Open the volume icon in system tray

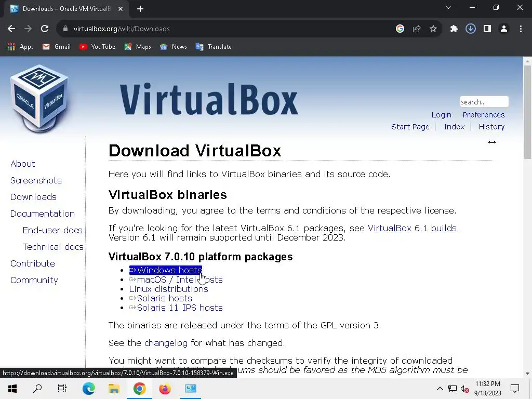click(465, 389)
